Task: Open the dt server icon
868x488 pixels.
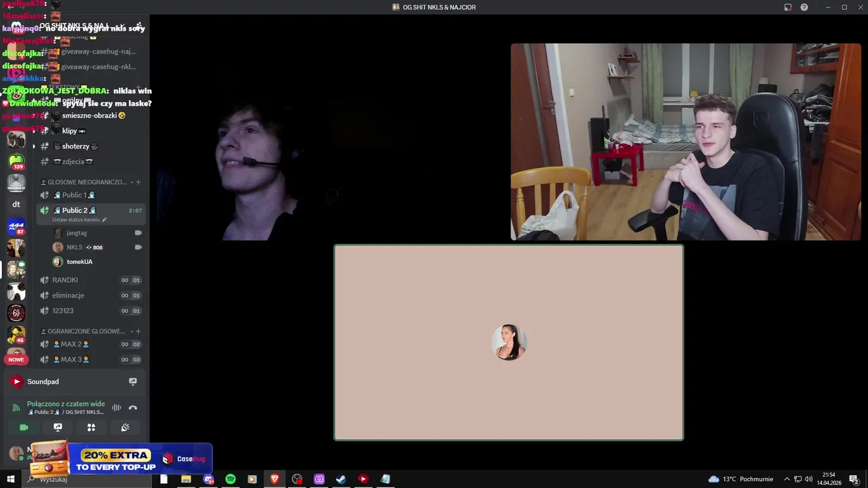Action: pos(16,204)
